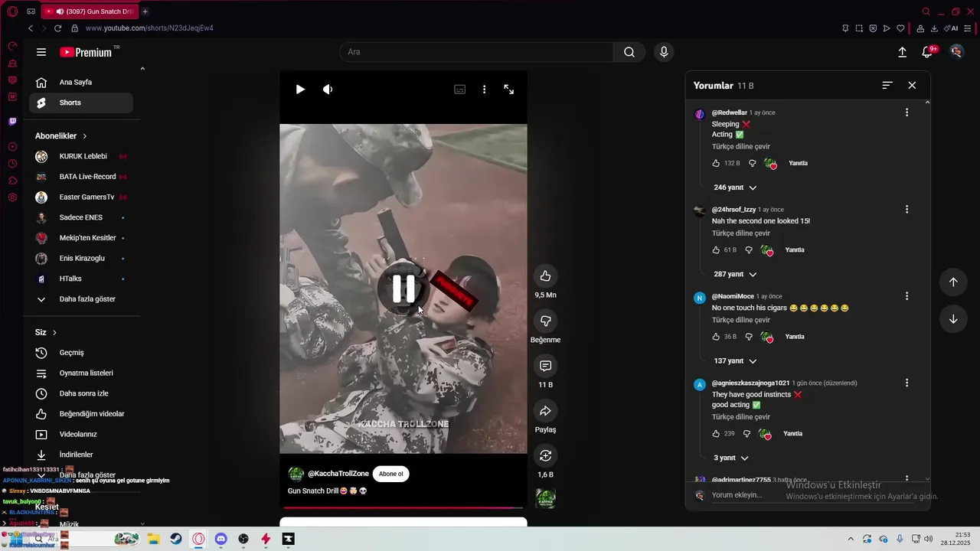This screenshot has height=551, width=980.
Task: Like @24hrsof_Izzy's comment with 61 B
Action: click(x=716, y=249)
